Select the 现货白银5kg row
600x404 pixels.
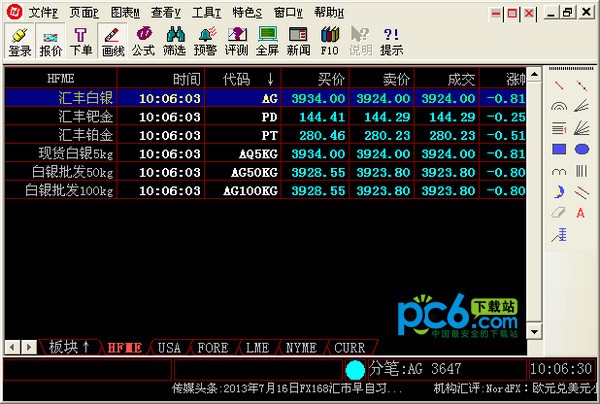265,153
